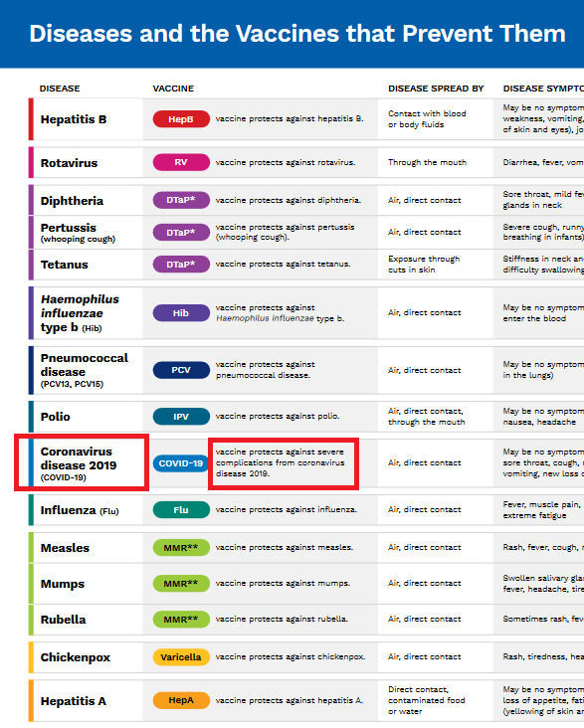This screenshot has width=584, height=728.
Task: Click Coronavirus disease 2019 name
Action: click(79, 463)
